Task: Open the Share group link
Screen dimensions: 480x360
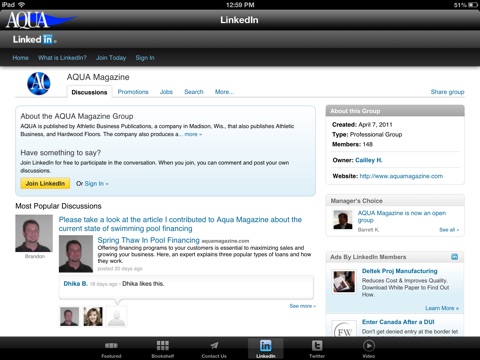Action: (x=447, y=92)
